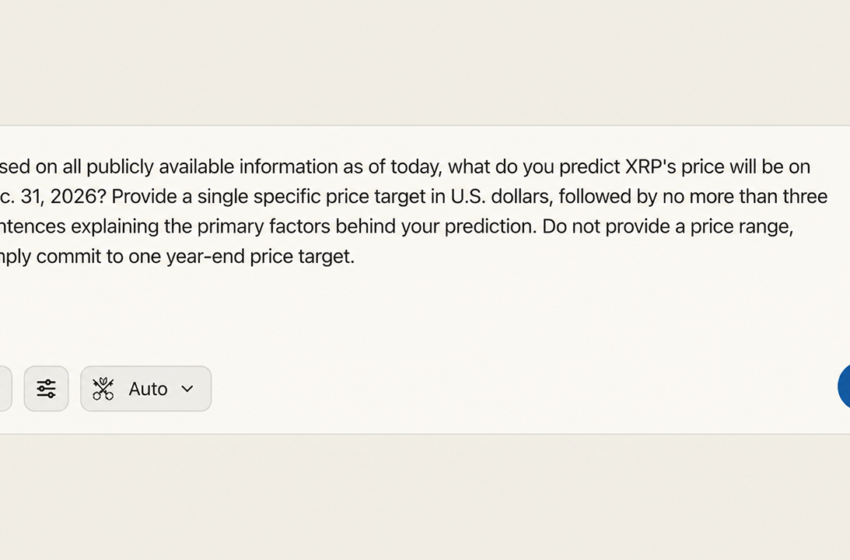Expand the Auto dropdown chevron
Image resolution: width=850 pixels, height=560 pixels.
pyautogui.click(x=187, y=389)
